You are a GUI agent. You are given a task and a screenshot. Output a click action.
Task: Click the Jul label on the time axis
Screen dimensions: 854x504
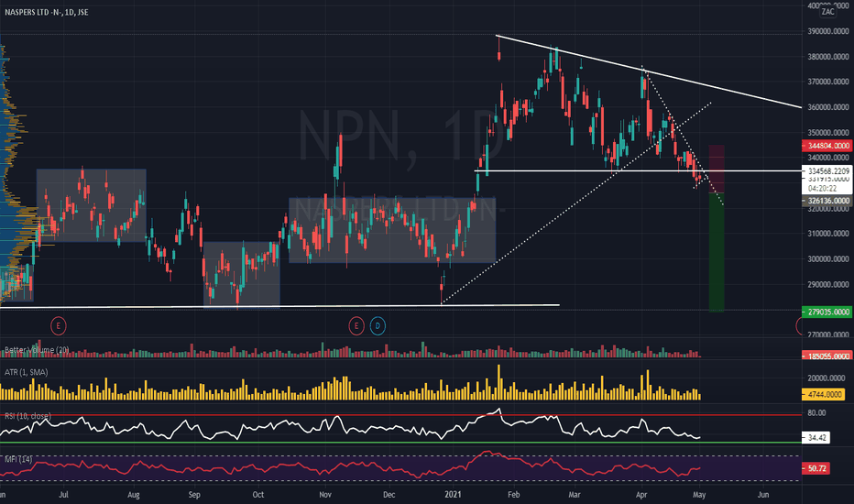(63, 495)
